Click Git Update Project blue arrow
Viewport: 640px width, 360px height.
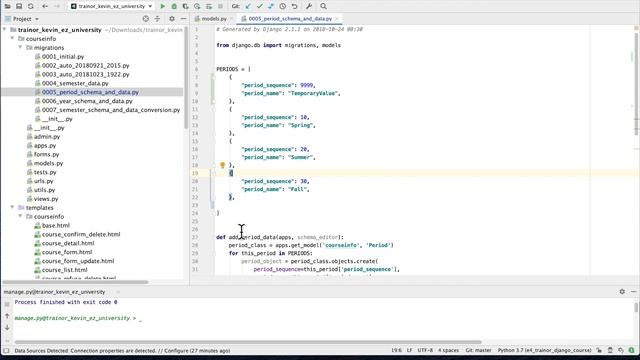point(248,6)
